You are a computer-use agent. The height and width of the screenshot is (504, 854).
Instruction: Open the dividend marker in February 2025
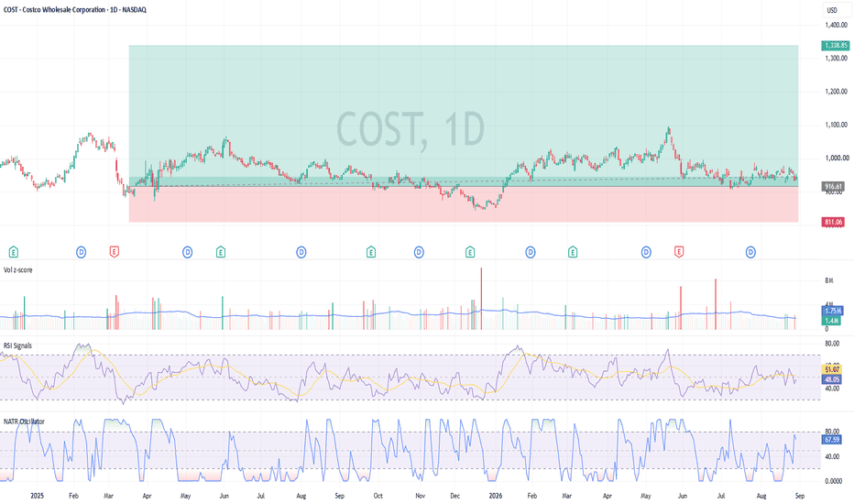[81, 252]
